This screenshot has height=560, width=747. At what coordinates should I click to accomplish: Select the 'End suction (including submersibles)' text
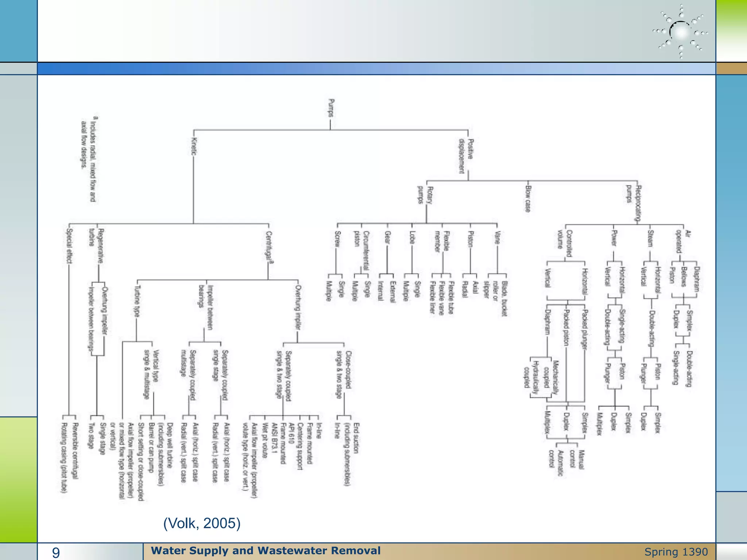(x=352, y=454)
